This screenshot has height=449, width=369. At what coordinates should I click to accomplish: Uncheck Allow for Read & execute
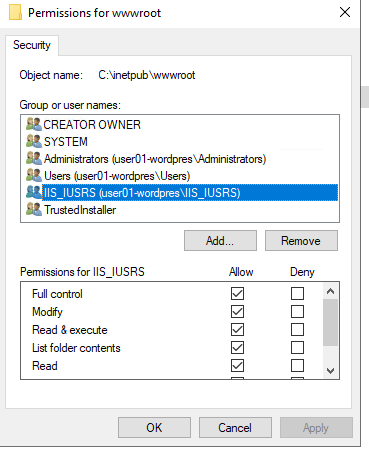[237, 330]
